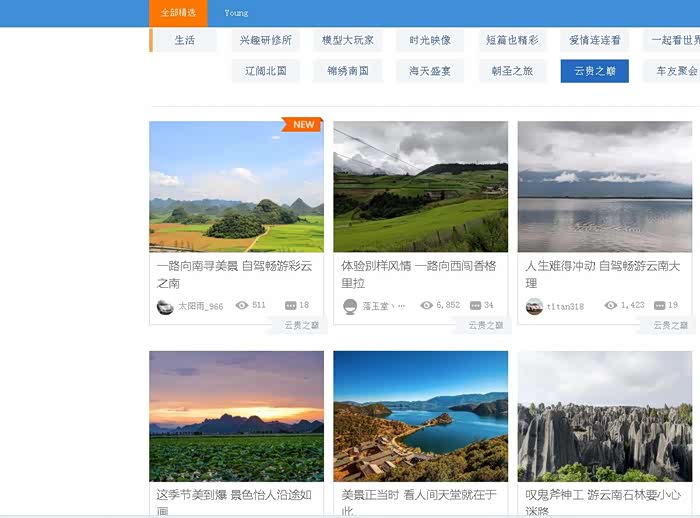Click the view count 6,852

coord(448,305)
